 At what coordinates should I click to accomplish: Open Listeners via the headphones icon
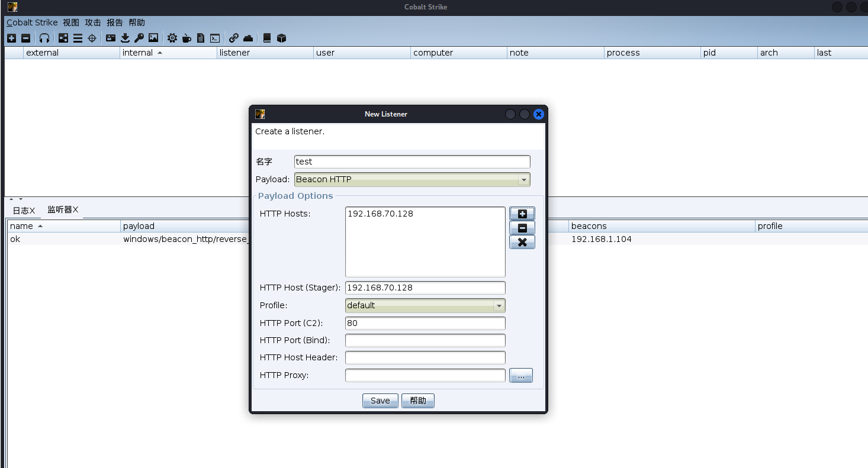tap(44, 38)
